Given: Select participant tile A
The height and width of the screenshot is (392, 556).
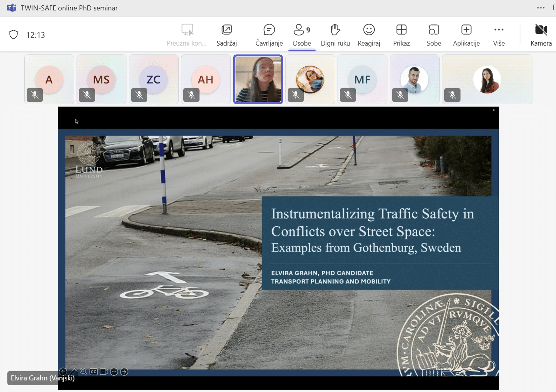Looking at the screenshot, I should pos(49,79).
